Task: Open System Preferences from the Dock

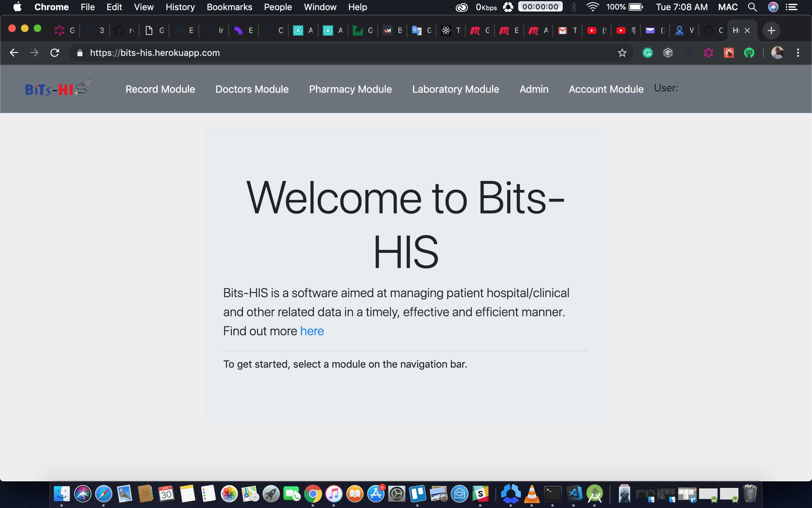Action: click(396, 494)
